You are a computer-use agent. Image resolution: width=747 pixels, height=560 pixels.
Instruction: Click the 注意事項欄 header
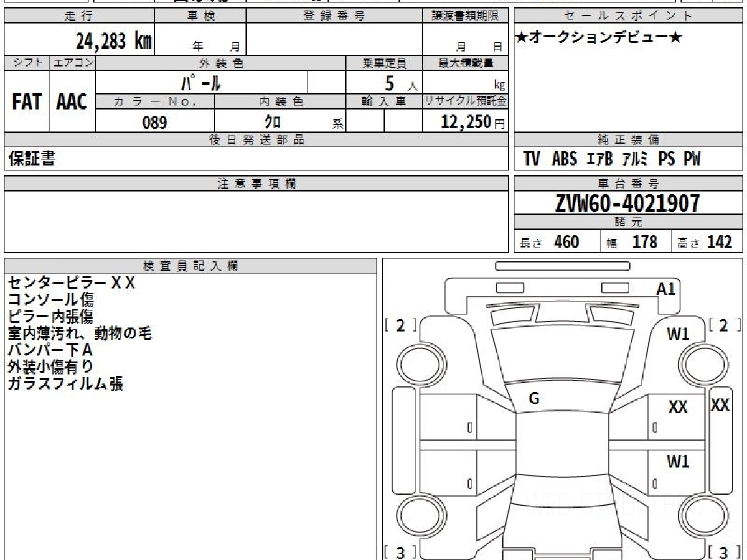click(x=256, y=184)
